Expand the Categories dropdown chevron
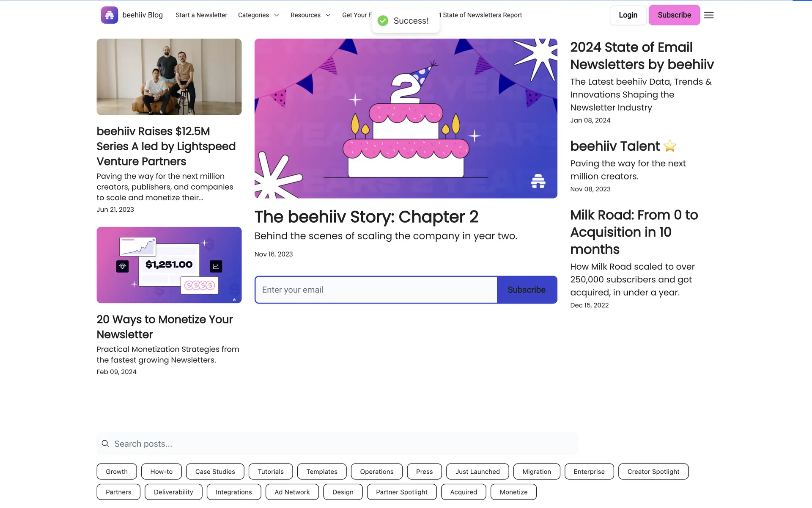The height and width of the screenshot is (508, 812). pyautogui.click(x=277, y=15)
